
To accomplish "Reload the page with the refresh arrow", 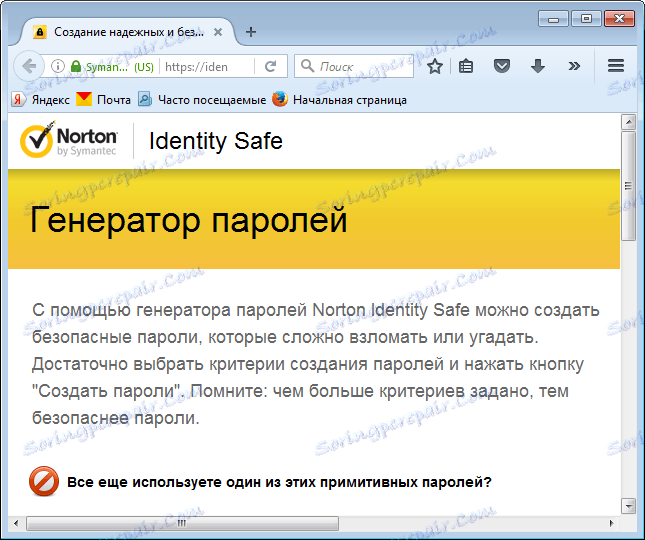I will pos(270,66).
